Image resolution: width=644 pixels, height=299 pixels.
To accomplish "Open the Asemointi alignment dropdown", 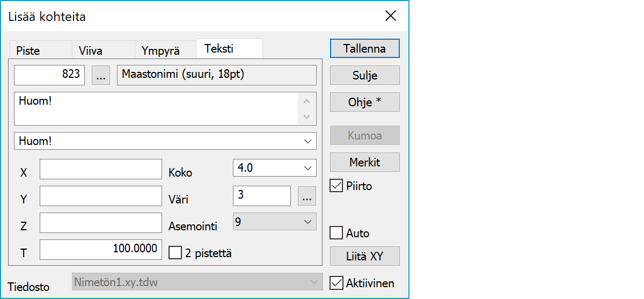I will [x=308, y=222].
